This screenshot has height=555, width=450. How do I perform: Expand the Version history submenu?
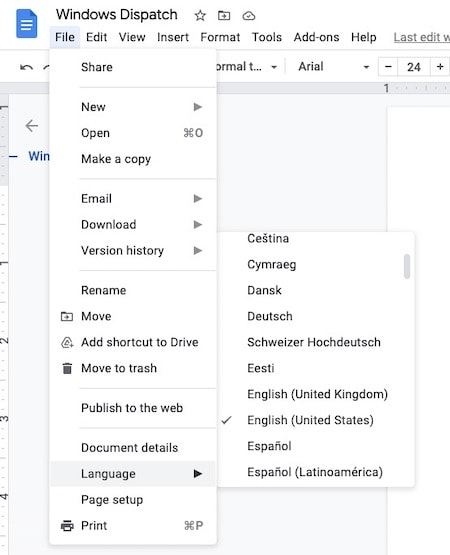[133, 251]
